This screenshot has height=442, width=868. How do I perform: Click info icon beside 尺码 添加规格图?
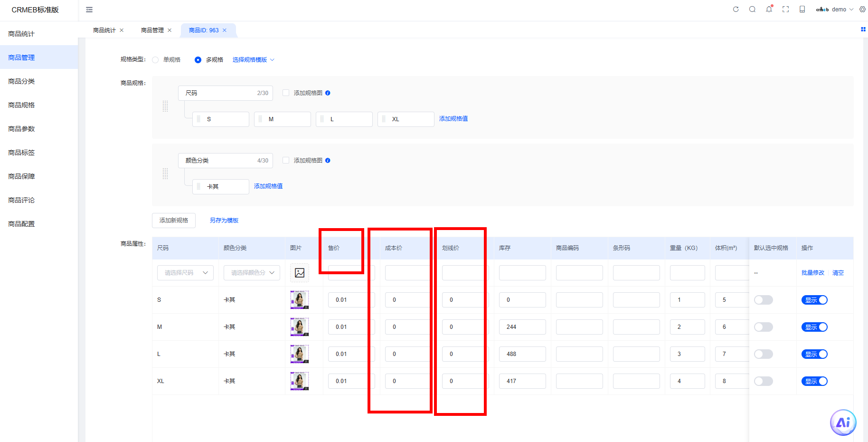[x=328, y=93]
